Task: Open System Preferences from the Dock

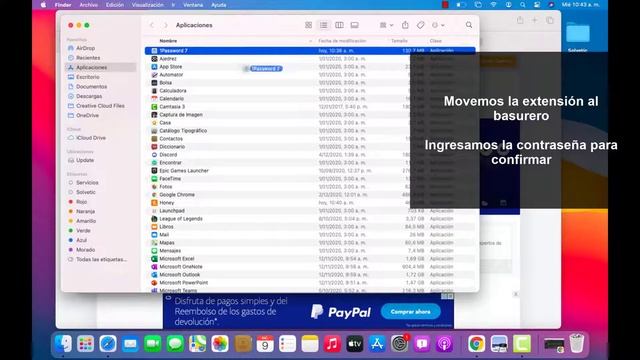Action: (400, 344)
